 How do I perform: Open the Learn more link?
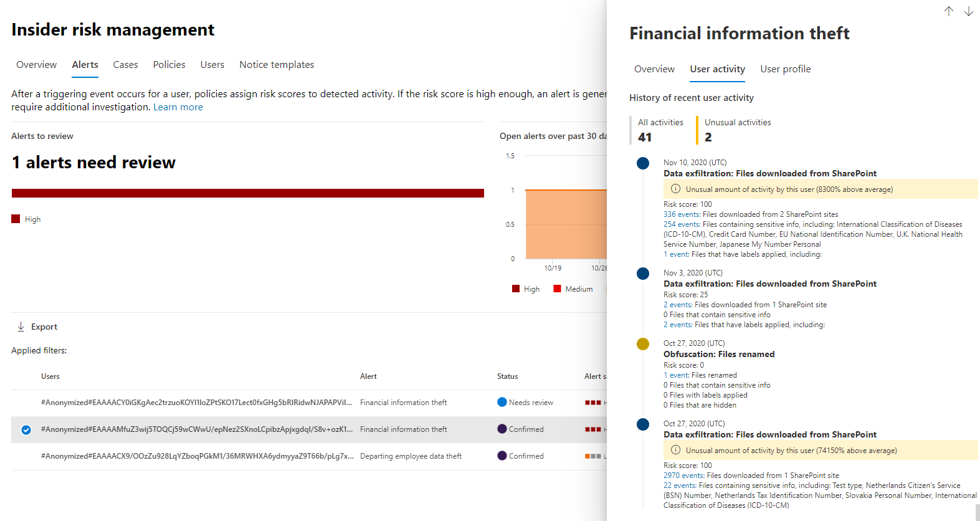point(178,107)
